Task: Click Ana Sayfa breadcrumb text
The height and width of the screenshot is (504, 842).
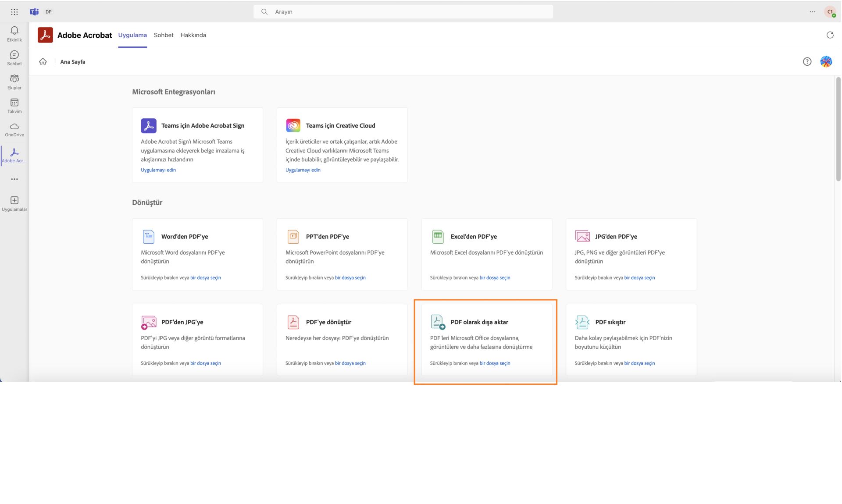Action: [73, 62]
